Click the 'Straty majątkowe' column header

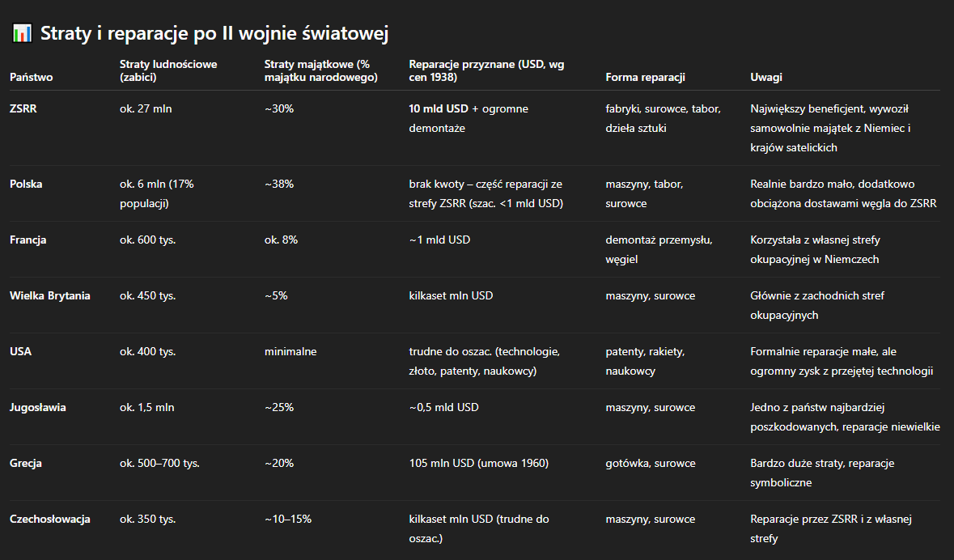[321, 70]
